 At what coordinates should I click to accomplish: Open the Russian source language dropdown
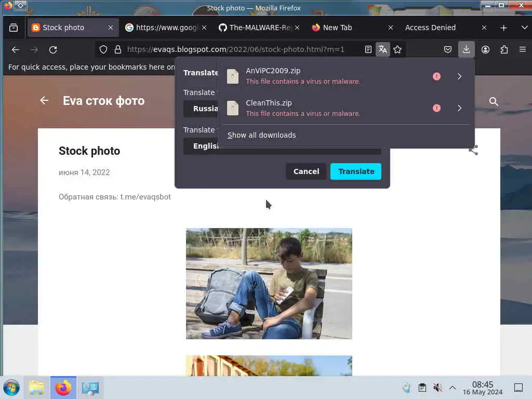[201, 109]
